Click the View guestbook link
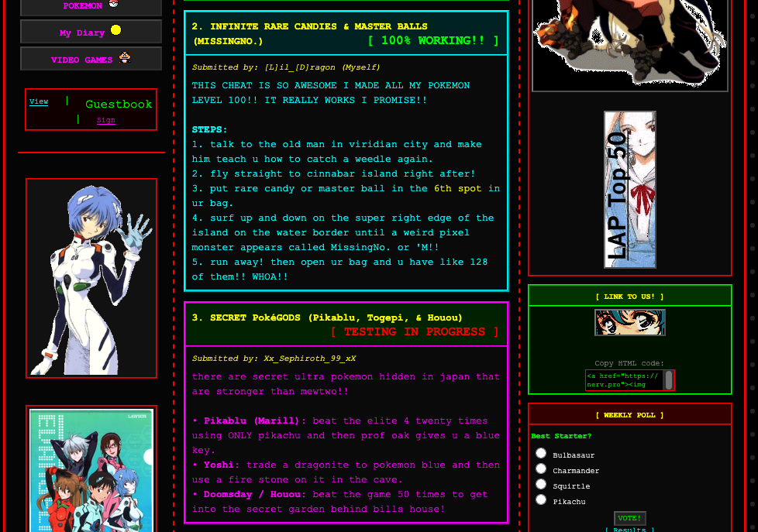Viewport: 758px width, 532px height. (x=39, y=101)
